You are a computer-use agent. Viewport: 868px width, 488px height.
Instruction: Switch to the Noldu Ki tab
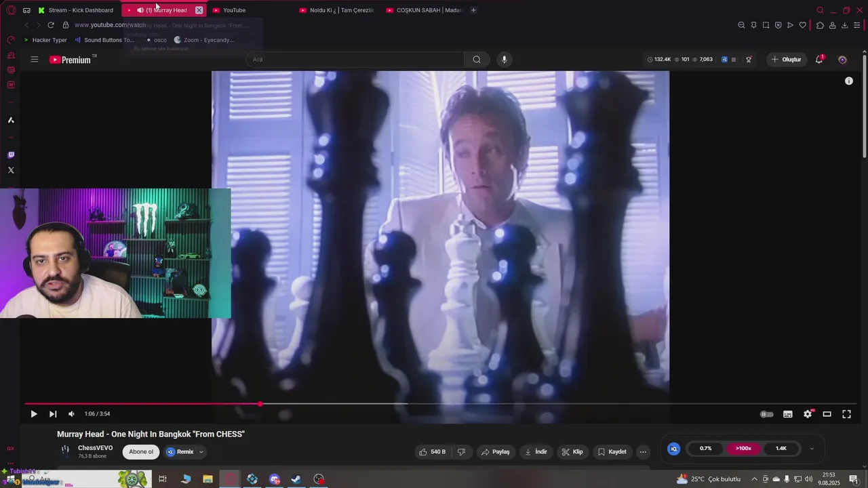point(337,10)
